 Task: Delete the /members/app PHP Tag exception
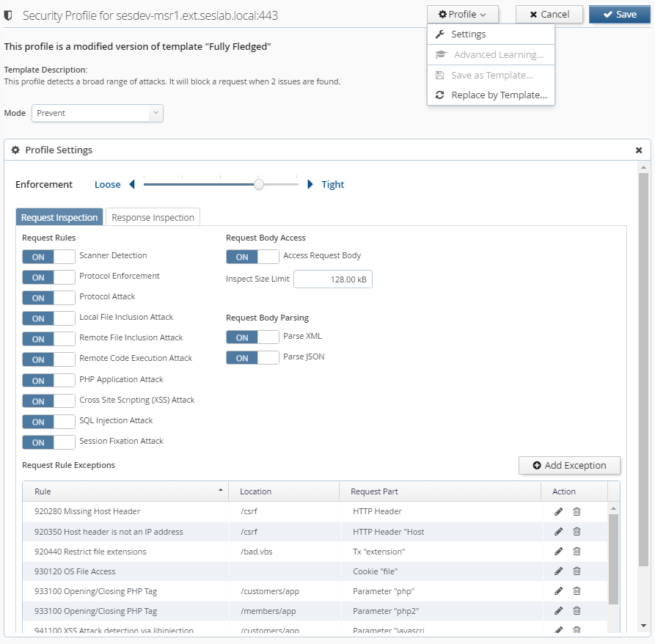577,611
